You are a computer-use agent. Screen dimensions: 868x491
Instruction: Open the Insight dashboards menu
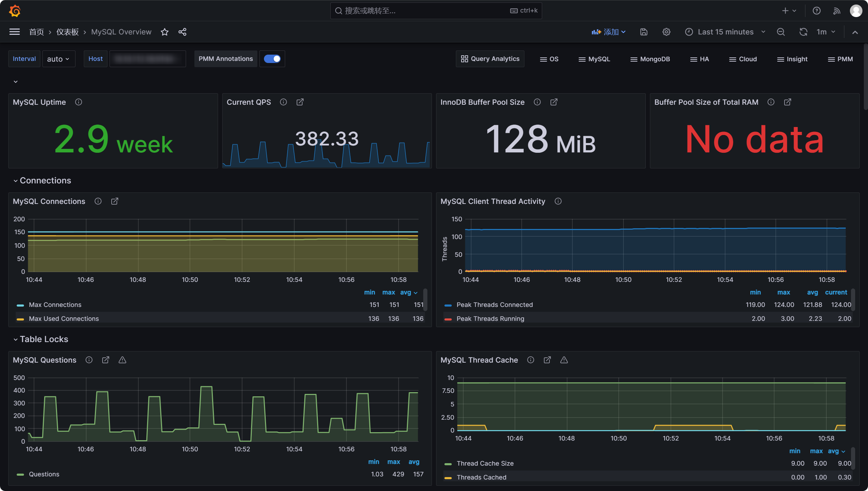(x=792, y=59)
